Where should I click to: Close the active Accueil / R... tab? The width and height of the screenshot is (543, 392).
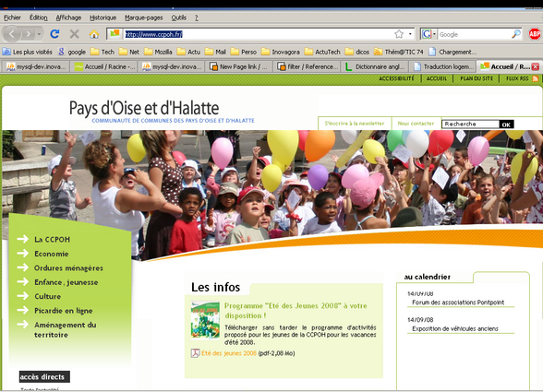tap(535, 66)
